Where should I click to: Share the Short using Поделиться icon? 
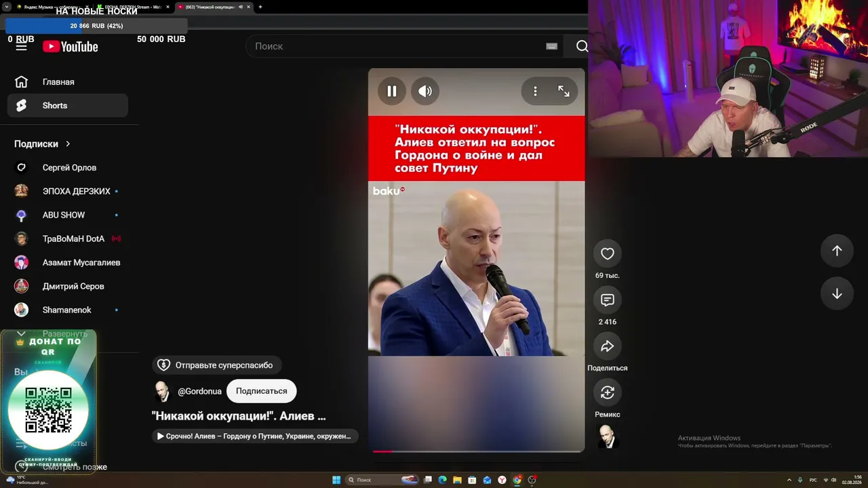tap(608, 346)
